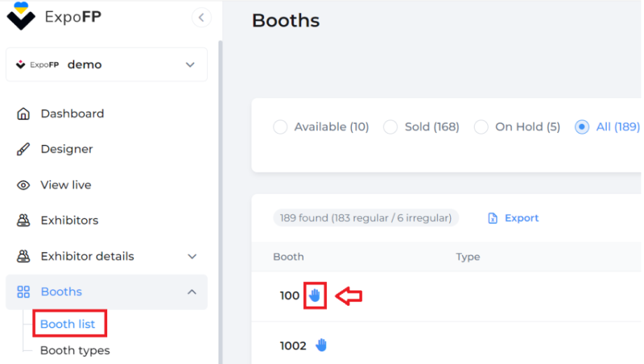
Task: Click the Export link
Action: 521,218
